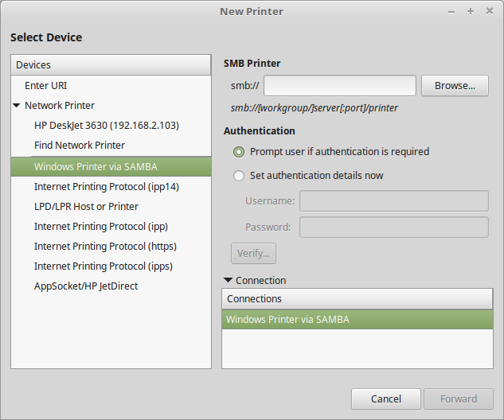504x420 pixels.
Task: Select AppSocket/HP JetDirect device
Action: point(86,286)
